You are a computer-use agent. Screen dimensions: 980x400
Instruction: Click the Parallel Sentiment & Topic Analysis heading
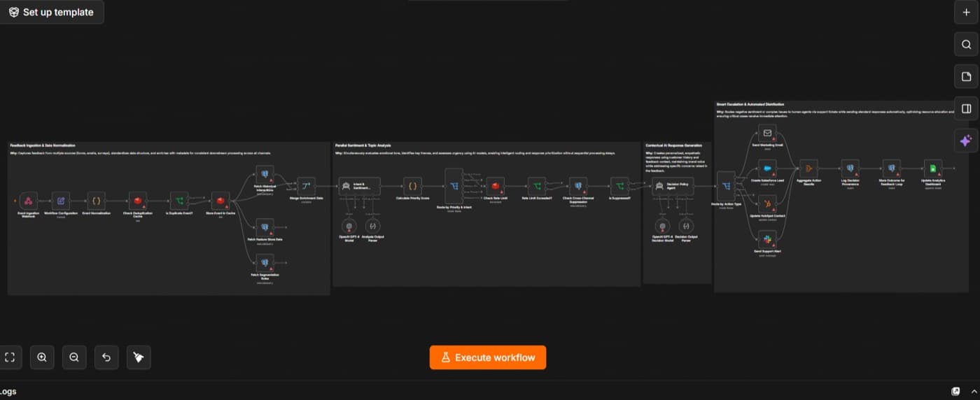(x=364, y=145)
